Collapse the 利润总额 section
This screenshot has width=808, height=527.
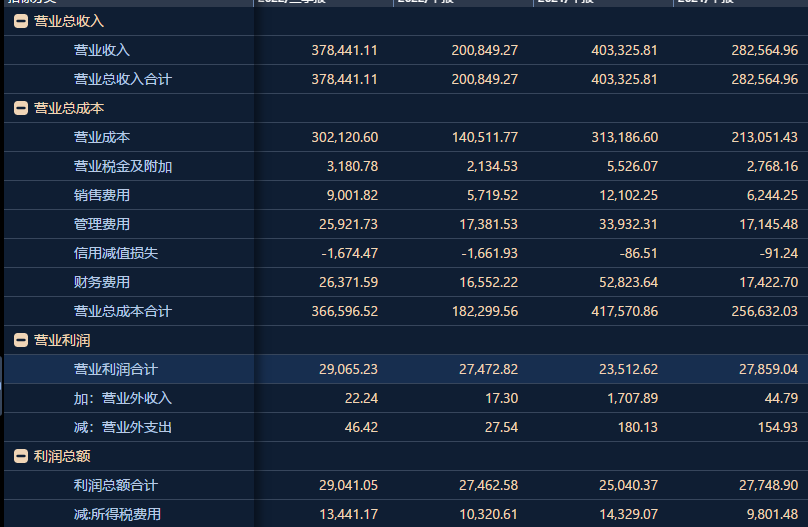pos(21,456)
